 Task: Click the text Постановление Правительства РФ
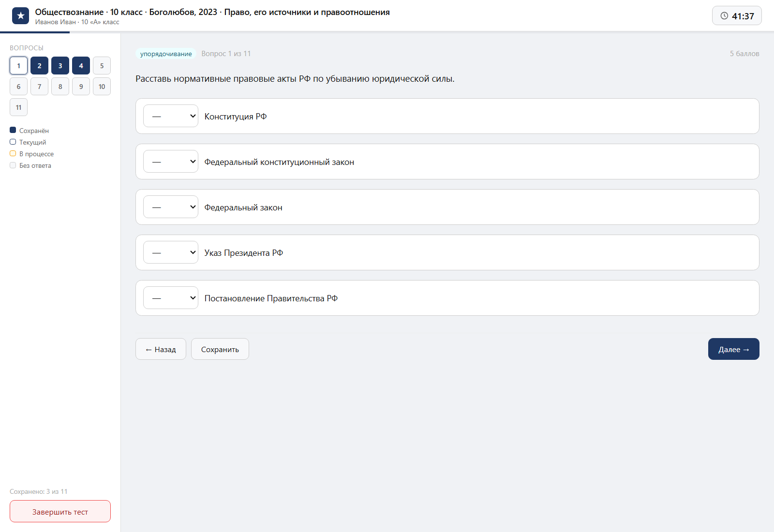tap(271, 298)
